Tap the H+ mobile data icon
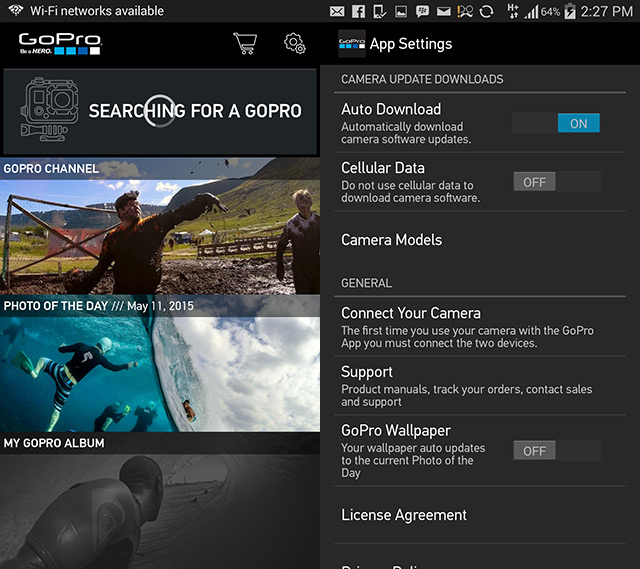This screenshot has width=640, height=569. [513, 11]
